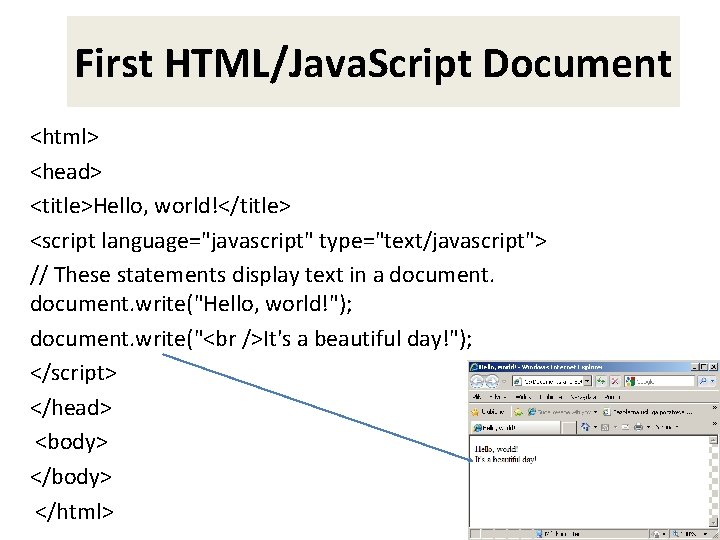Click the scrollbar up arrow in browser

[713, 440]
